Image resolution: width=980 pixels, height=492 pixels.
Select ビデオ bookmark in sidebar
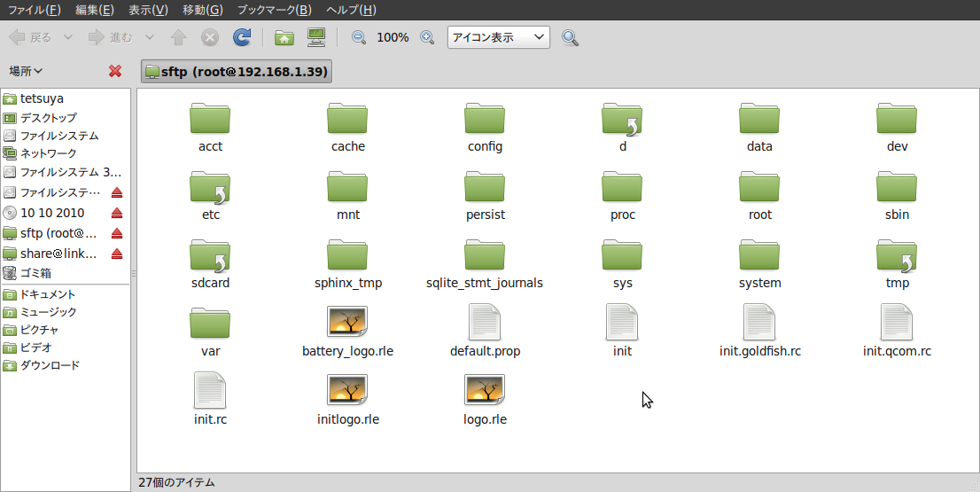pyautogui.click(x=65, y=348)
